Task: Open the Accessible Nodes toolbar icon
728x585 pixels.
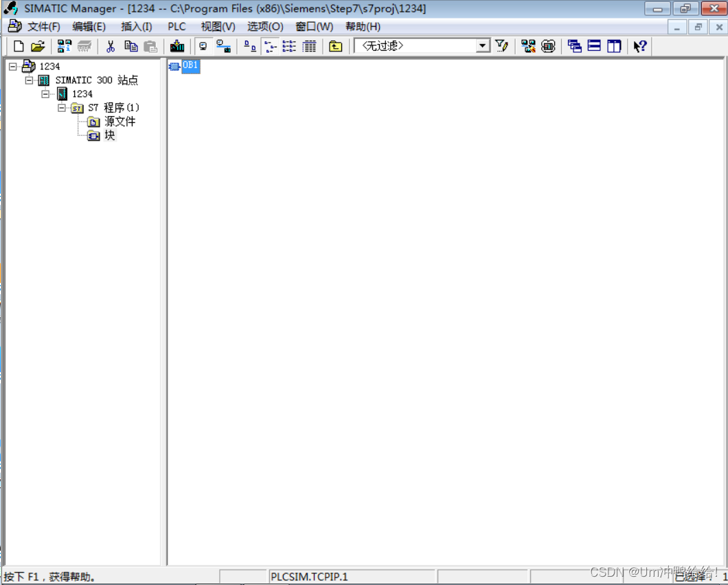Action: click(x=64, y=46)
